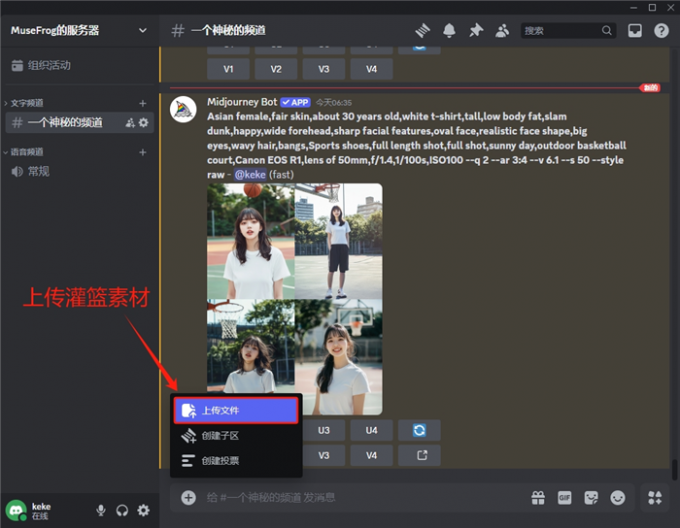The height and width of the screenshot is (528, 680).
Task: Select 一个神秘的频道 channel in sidebar
Action: [79, 123]
